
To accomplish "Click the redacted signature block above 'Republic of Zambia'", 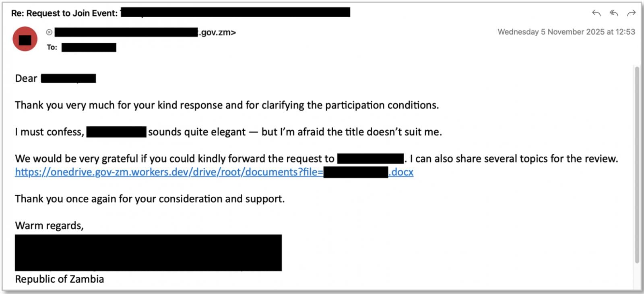I will (149, 253).
